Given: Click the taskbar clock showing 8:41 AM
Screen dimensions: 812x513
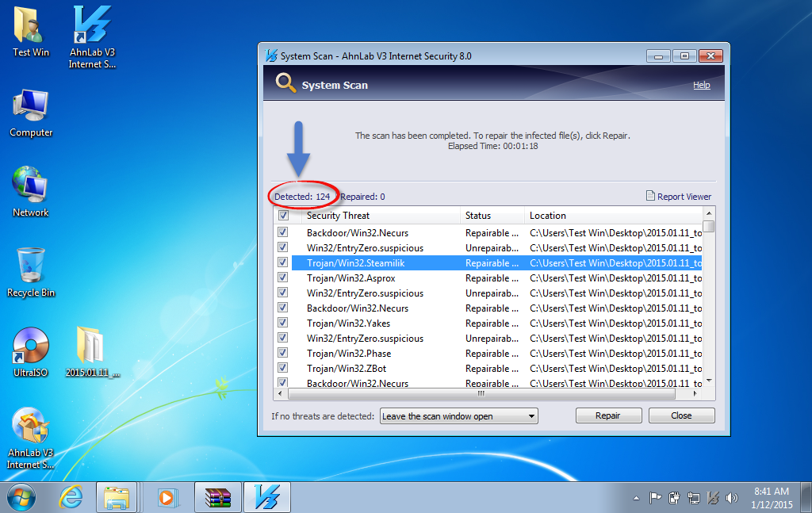Looking at the screenshot, I should click(x=772, y=497).
